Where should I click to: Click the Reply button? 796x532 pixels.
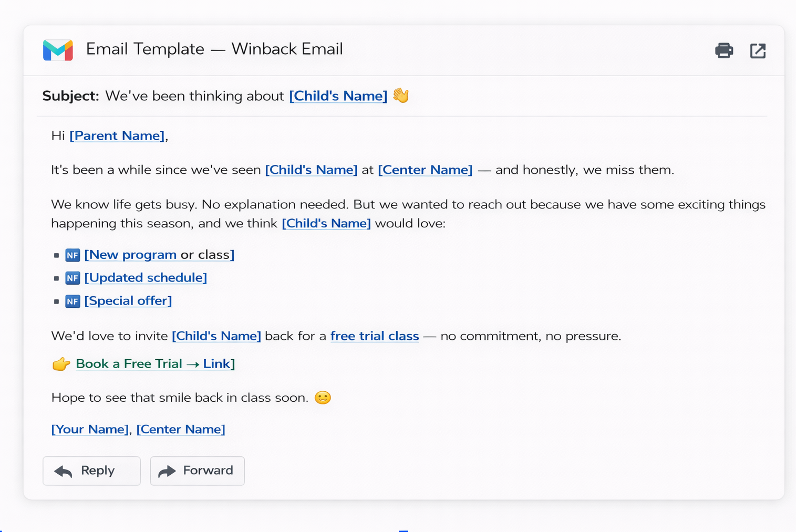tap(91, 471)
